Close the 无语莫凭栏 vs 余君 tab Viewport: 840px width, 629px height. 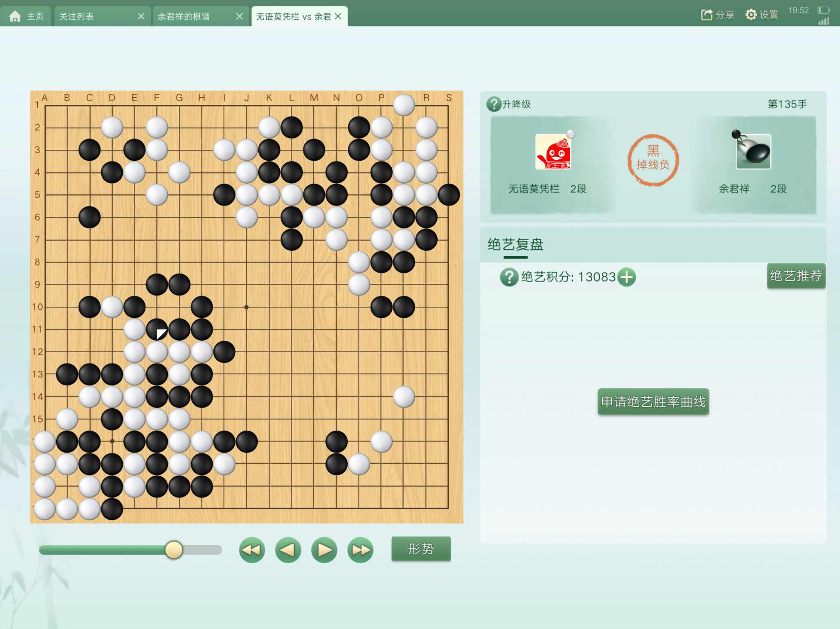click(338, 16)
